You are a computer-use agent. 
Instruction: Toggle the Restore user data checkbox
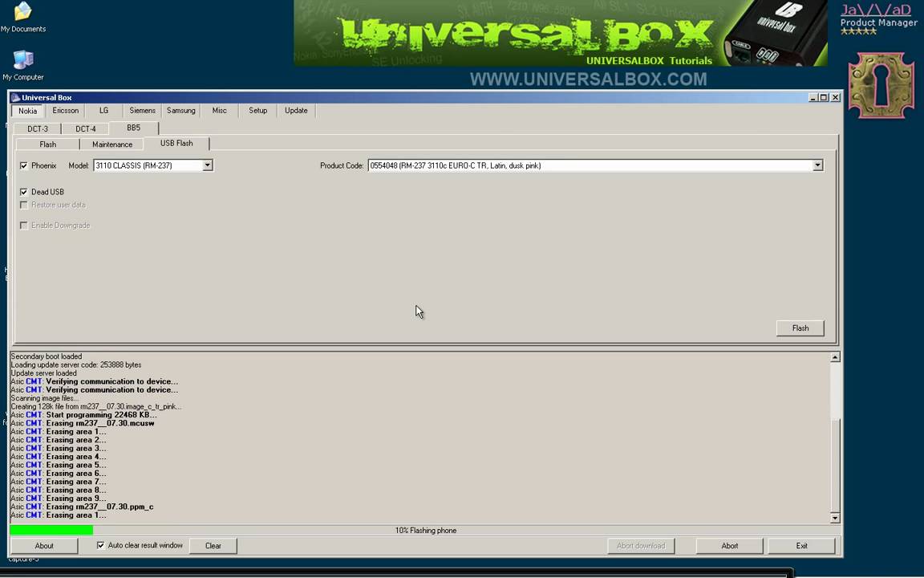click(x=23, y=205)
